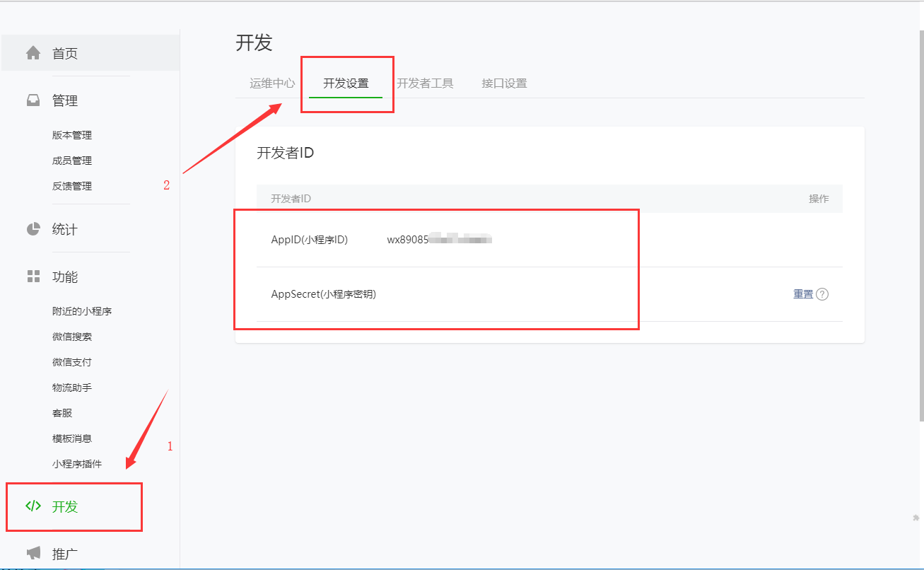Click the question mark help icon next to 重置
924x570 pixels.
(821, 294)
